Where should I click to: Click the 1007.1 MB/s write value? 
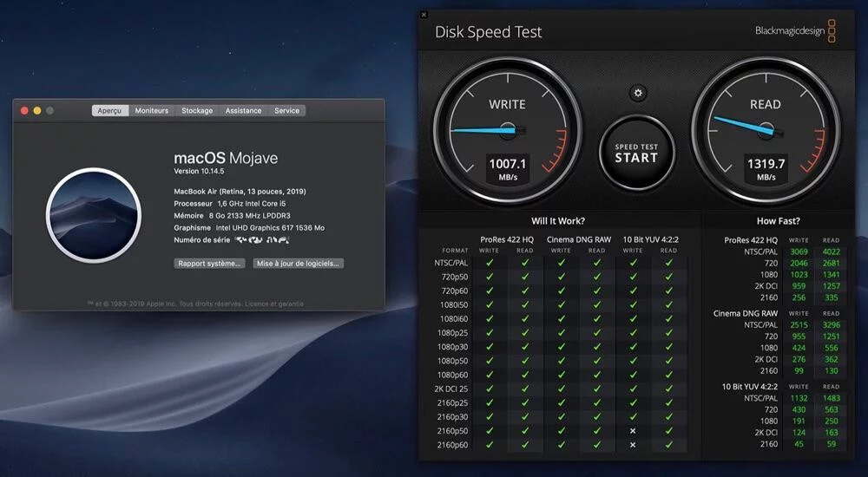click(507, 169)
